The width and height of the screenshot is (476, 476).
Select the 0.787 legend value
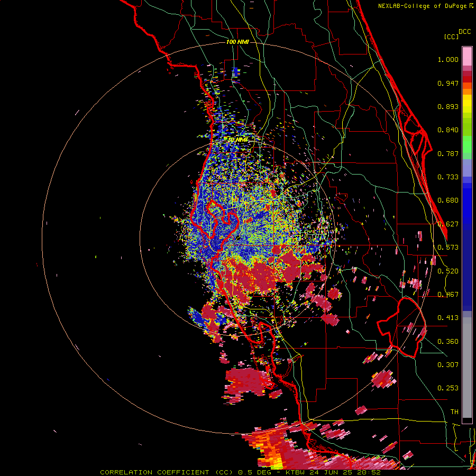click(448, 153)
